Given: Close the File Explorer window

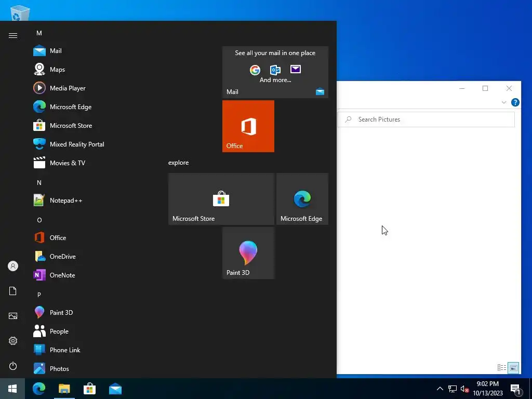Looking at the screenshot, I should tap(509, 88).
